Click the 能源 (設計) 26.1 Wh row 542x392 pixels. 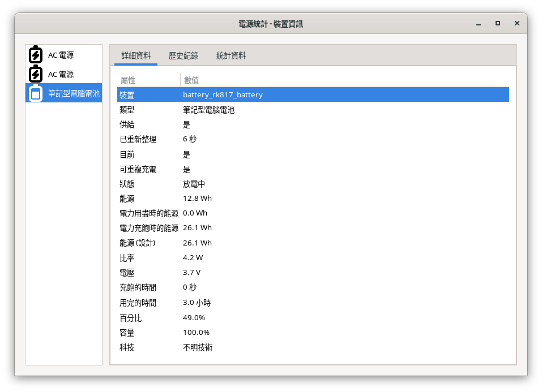tap(313, 243)
